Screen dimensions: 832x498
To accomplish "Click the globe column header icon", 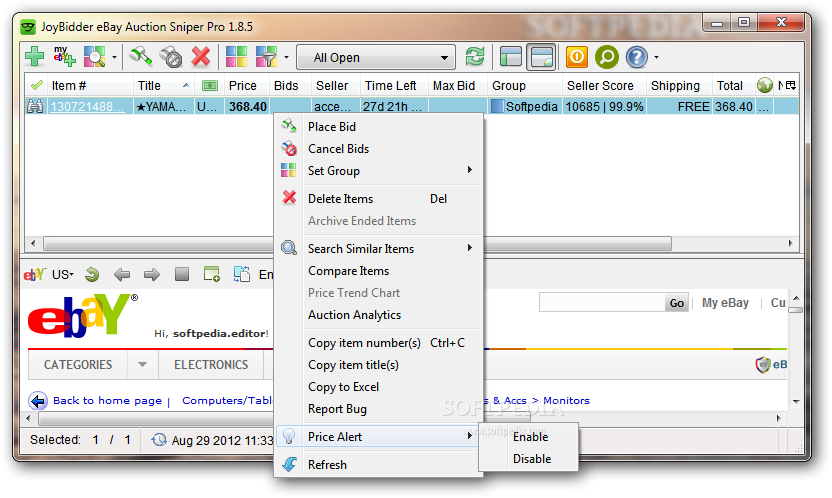I will [765, 85].
